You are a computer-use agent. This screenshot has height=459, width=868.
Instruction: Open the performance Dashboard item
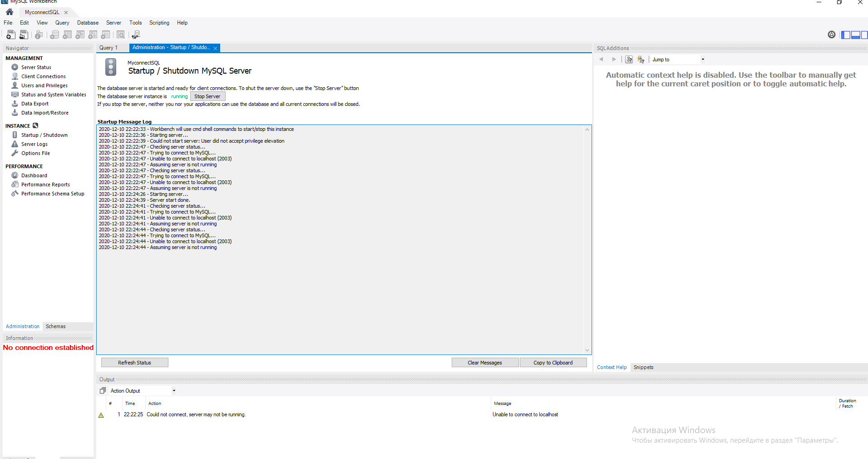tap(34, 175)
